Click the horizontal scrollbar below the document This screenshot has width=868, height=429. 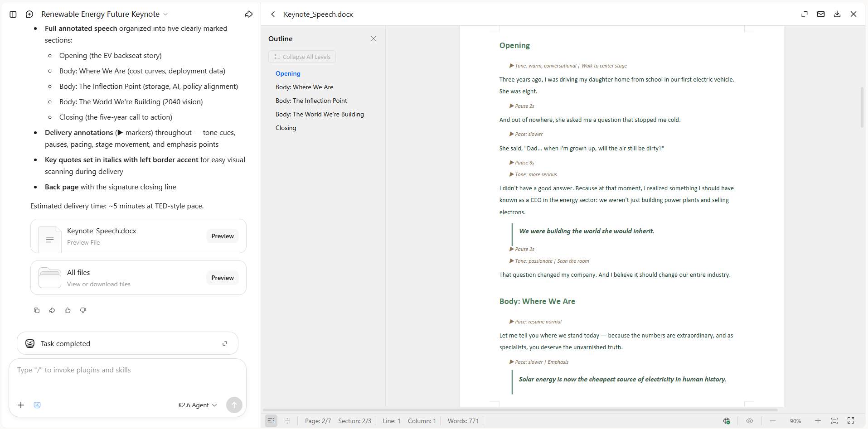click(520, 410)
